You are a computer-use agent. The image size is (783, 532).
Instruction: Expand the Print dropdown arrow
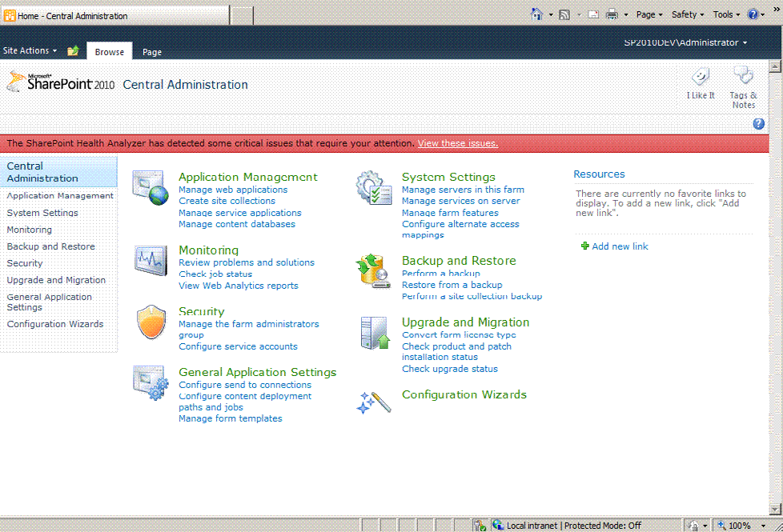[626, 15]
